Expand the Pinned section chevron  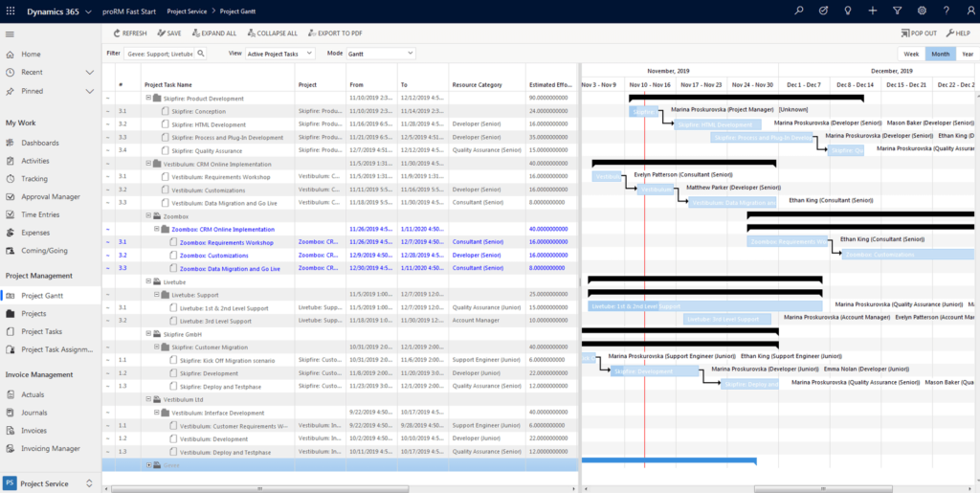click(89, 91)
